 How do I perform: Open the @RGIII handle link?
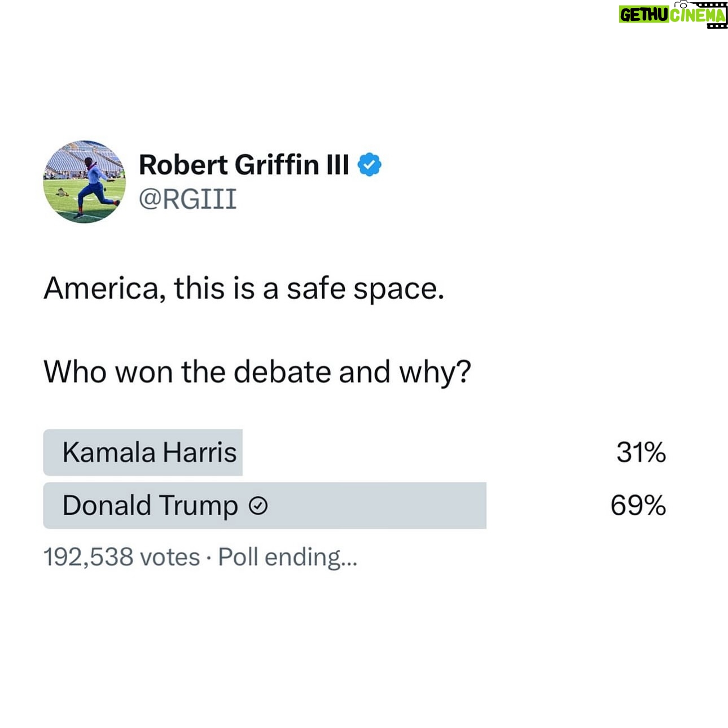(x=187, y=199)
